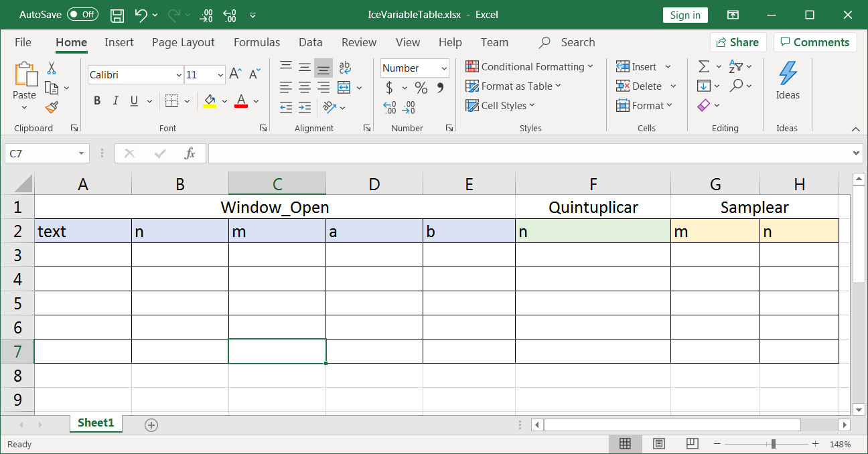Increase font size with large A icon
The width and height of the screenshot is (868, 454).
235,74
